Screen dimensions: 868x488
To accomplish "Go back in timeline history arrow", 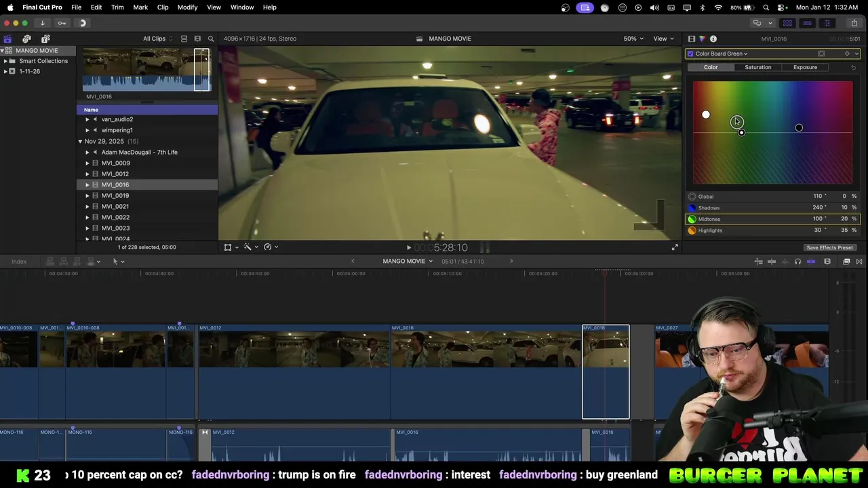I will tap(353, 262).
